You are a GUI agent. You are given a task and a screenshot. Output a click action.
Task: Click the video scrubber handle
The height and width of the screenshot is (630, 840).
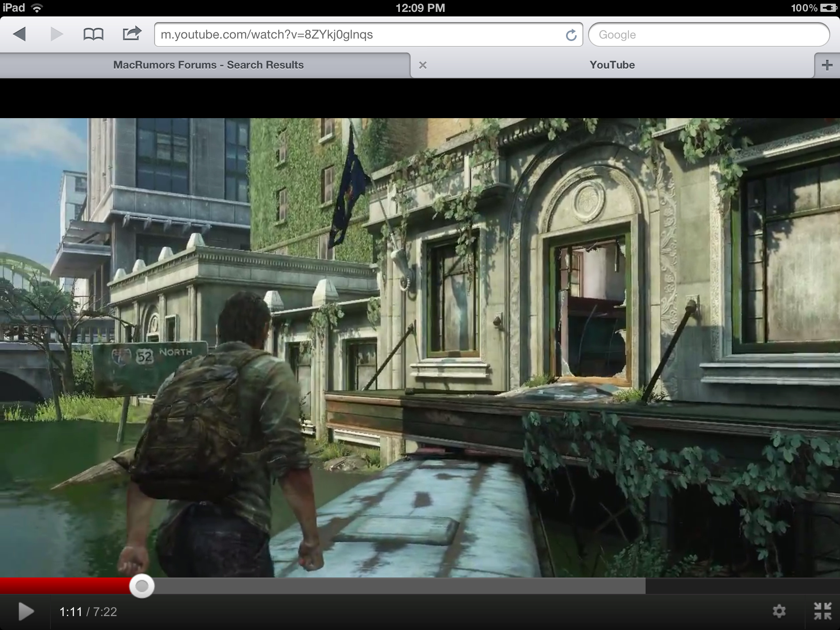click(x=142, y=586)
